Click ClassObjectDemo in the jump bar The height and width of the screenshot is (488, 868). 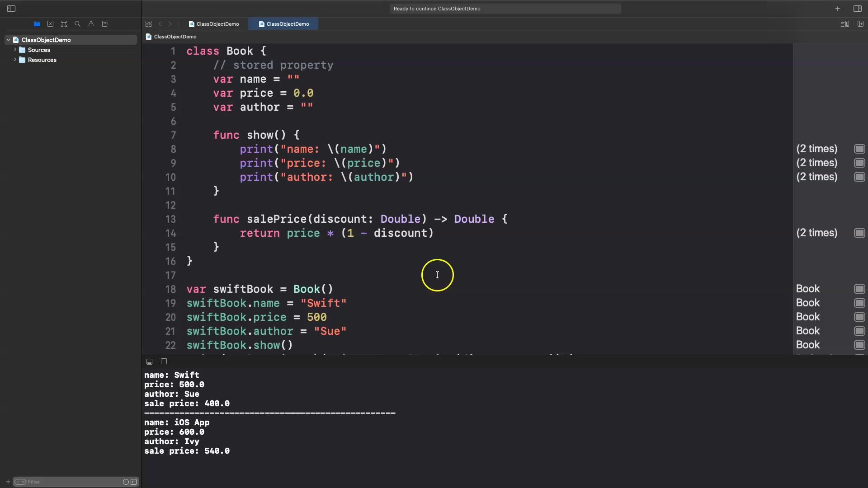click(x=175, y=37)
